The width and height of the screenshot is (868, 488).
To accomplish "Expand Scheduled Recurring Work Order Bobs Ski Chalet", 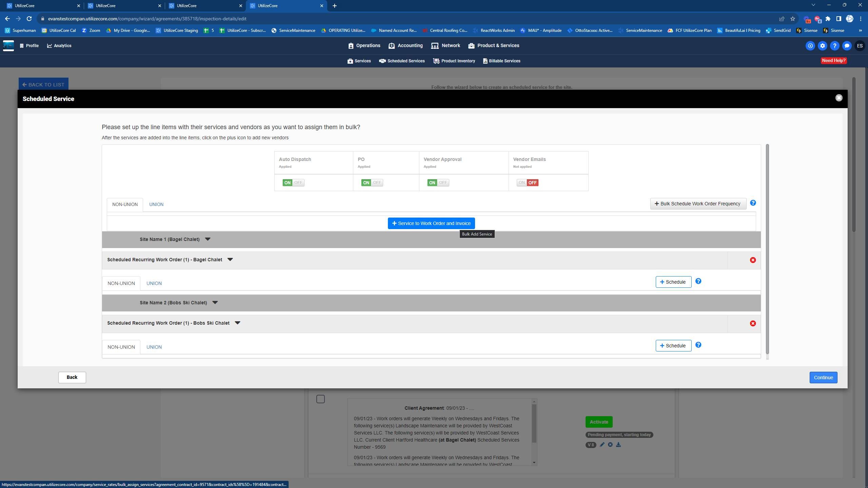I will [237, 323].
